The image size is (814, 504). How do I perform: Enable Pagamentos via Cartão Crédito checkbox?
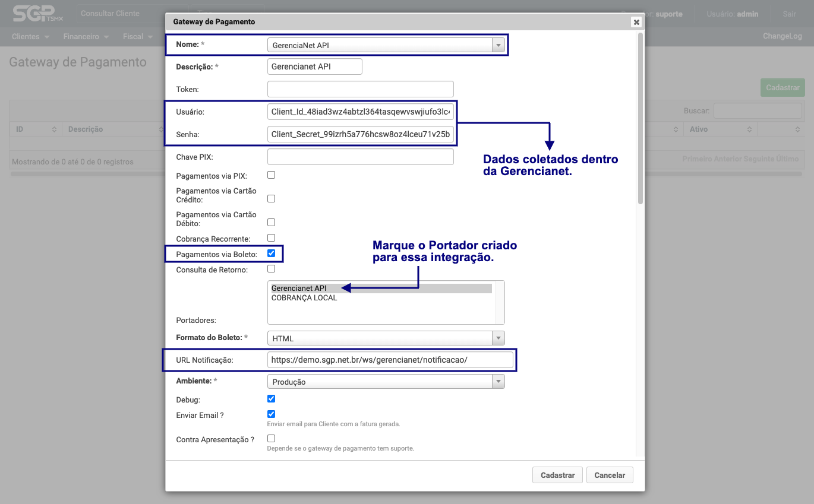coord(271,198)
